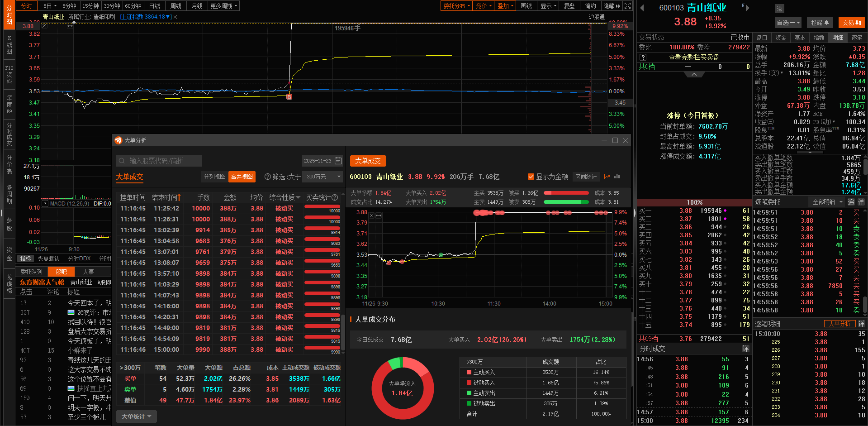Image resolution: width=868 pixels, height=426 pixels.
Task: Switch to line chart view icon
Action: 607,177
